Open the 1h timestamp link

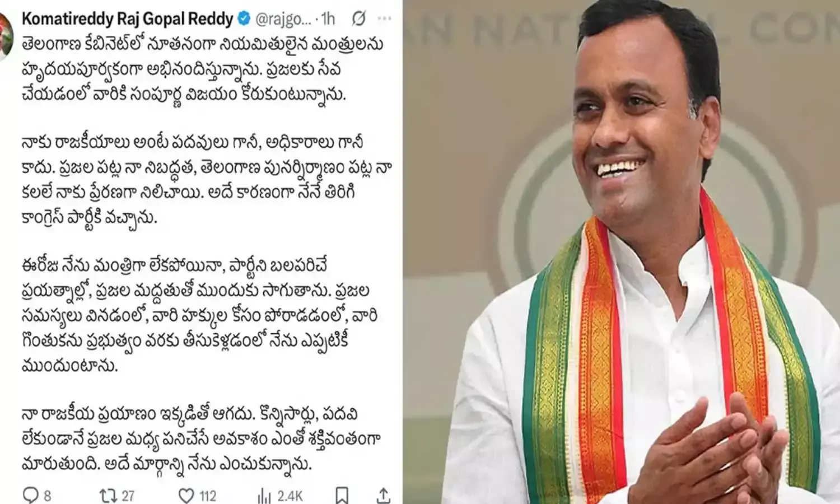pos(328,19)
